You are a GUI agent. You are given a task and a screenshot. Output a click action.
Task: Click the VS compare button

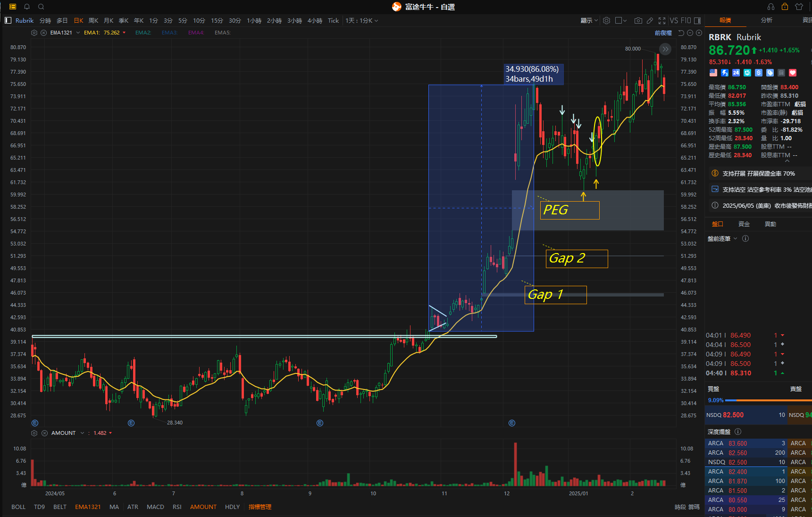coord(674,20)
